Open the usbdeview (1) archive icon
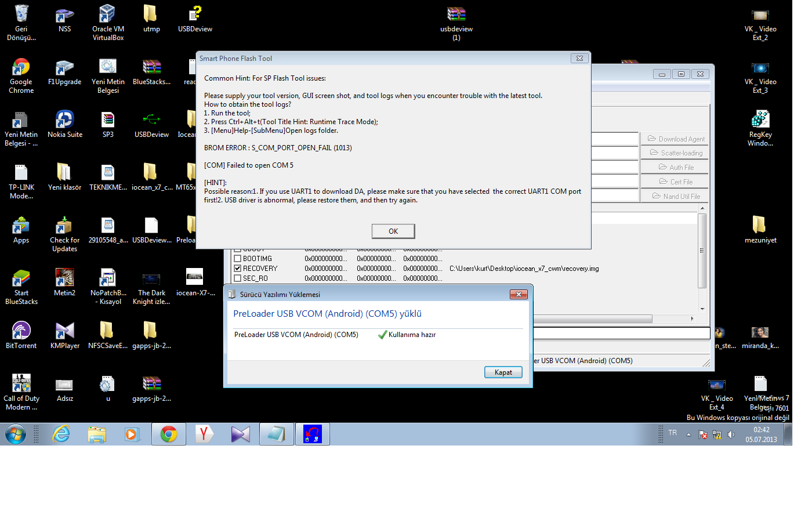 coord(456,23)
